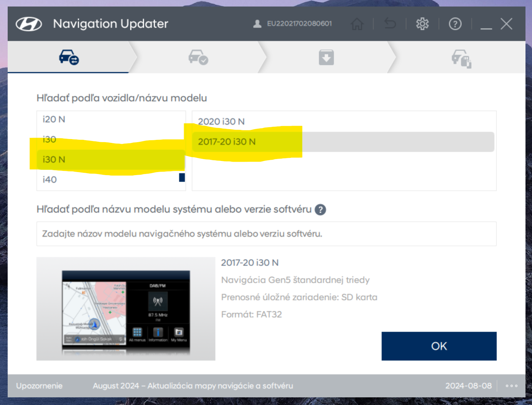Select the vehicle confirmation step tab
The width and height of the screenshot is (532, 405).
click(x=198, y=57)
